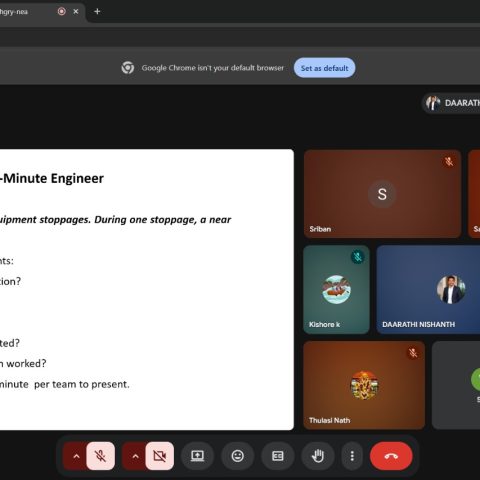Click the 'per team to present.' text

82,384
